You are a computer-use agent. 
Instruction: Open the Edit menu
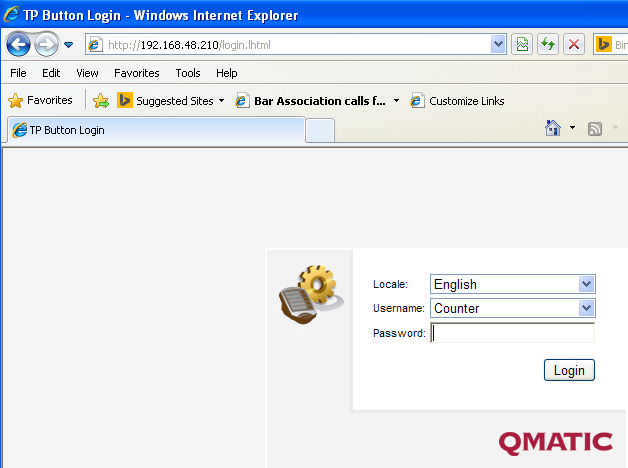point(51,73)
